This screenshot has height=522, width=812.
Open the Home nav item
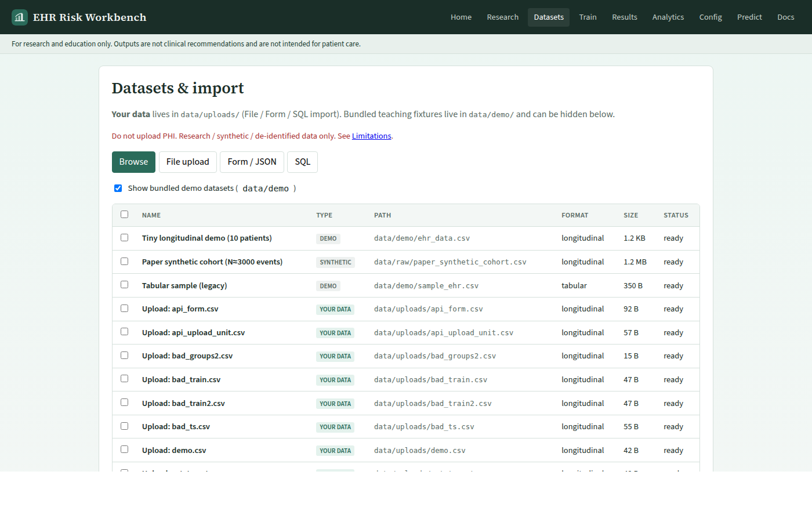(x=461, y=17)
